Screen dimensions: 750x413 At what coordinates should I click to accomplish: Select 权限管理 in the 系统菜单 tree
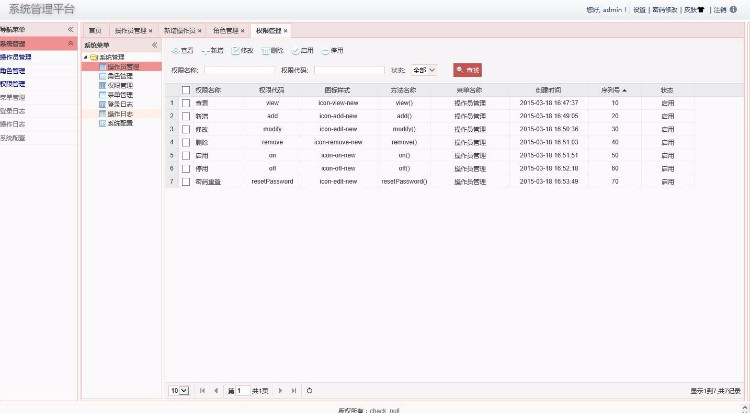[x=120, y=85]
